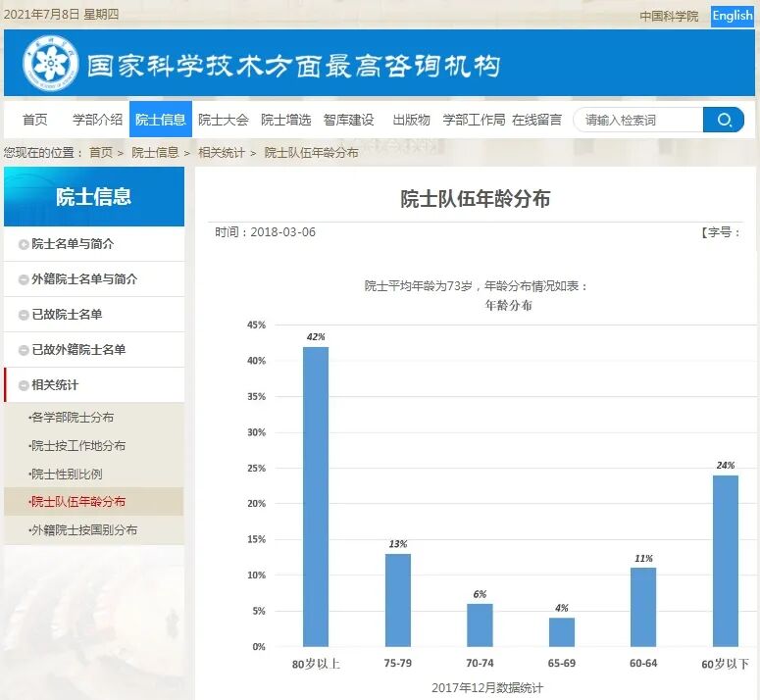Open the 院士按工作地分布 sub-item
The width and height of the screenshot is (760, 700).
[77, 446]
